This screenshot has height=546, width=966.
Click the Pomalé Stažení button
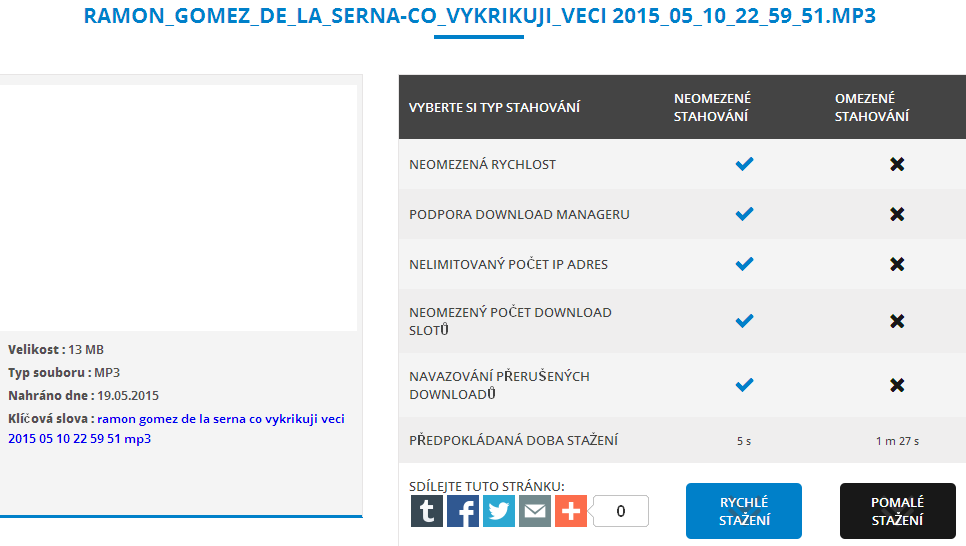click(x=898, y=511)
